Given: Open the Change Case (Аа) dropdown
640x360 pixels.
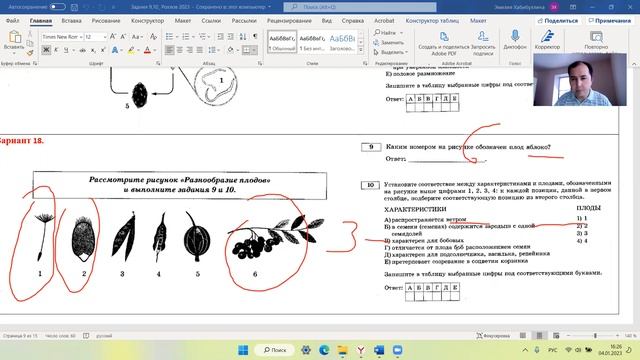Looking at the screenshot, I should click(x=138, y=37).
